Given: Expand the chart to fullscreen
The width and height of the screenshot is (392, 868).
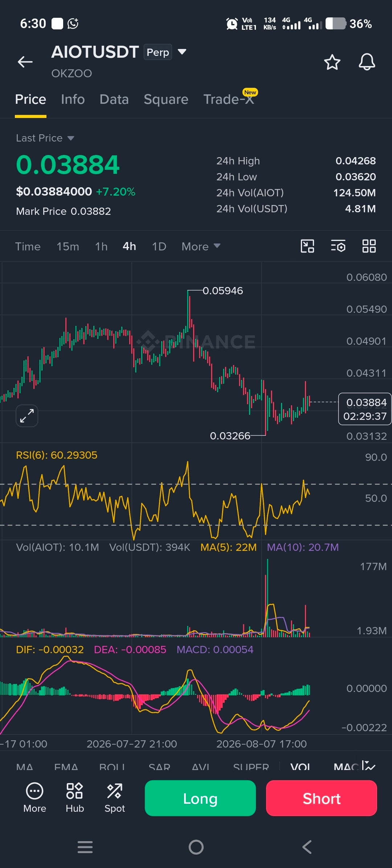Looking at the screenshot, I should click(x=27, y=415).
